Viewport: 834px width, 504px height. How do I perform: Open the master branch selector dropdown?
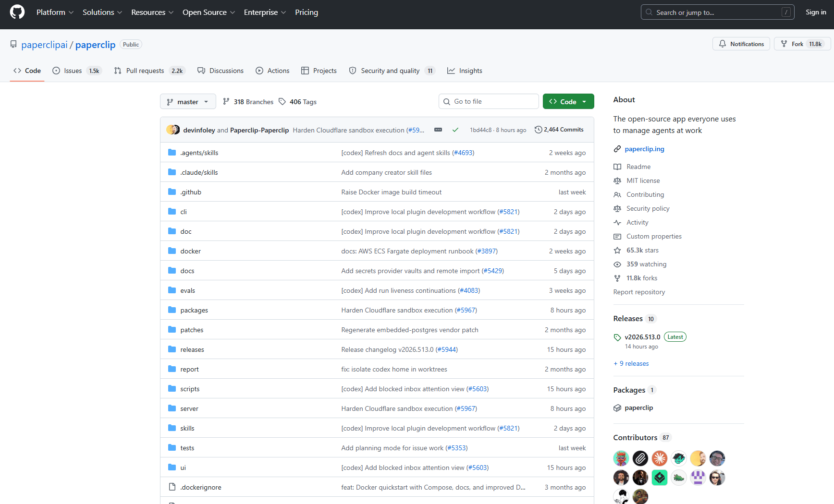[x=188, y=102]
